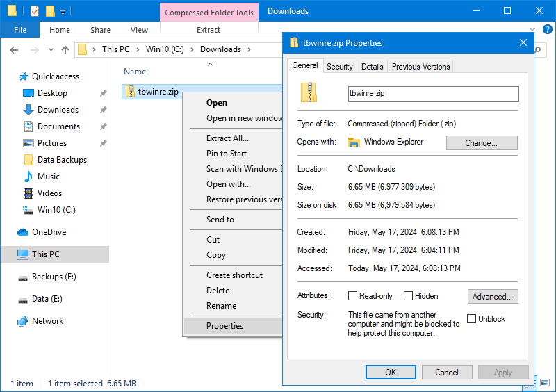
Task: Click the large icons view button in status bar
Action: point(545,383)
